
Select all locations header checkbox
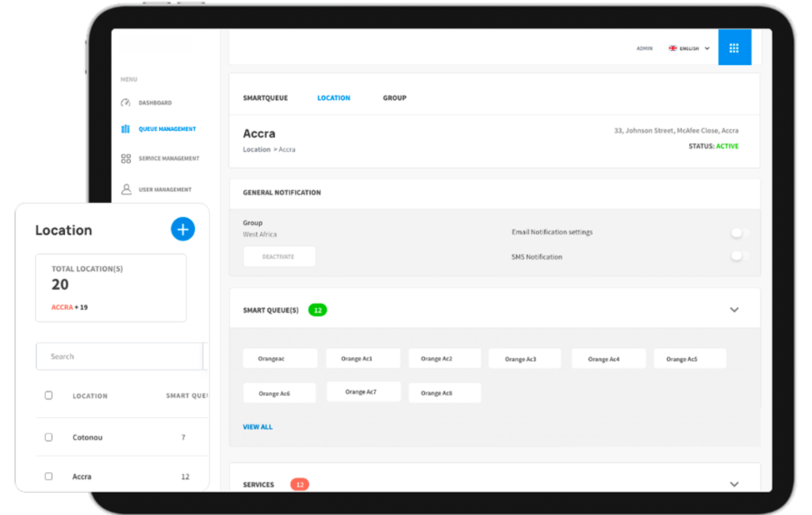click(48, 395)
